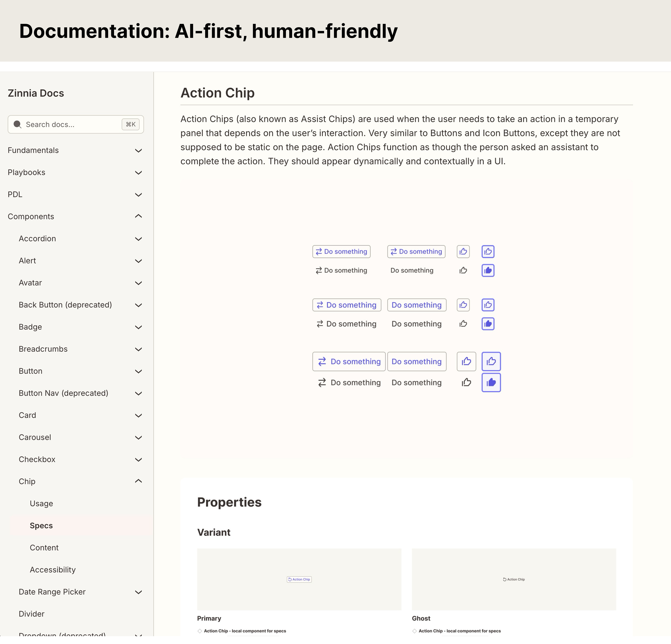This screenshot has width=671, height=644.
Task: Click the ⌘K shortcut badge
Action: [x=130, y=124]
